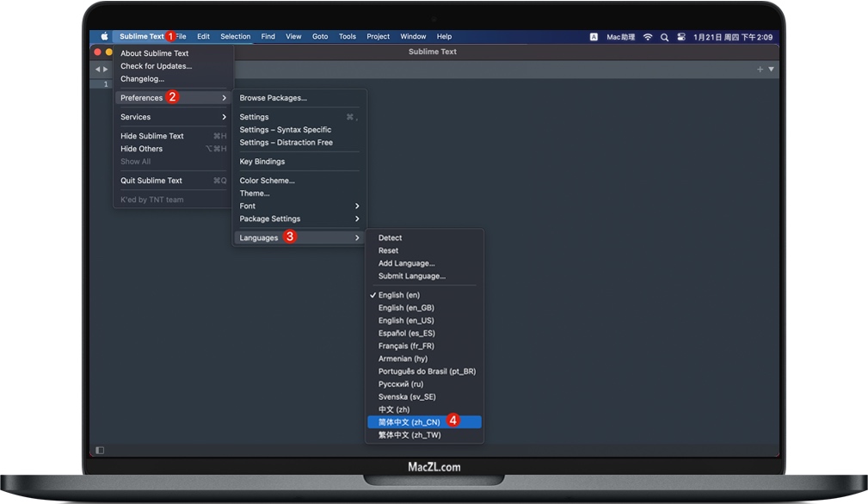
Task: Open the View menu
Action: coord(293,36)
